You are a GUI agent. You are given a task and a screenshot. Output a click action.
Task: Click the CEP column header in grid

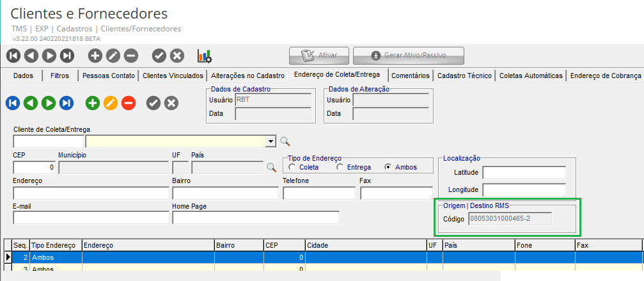[x=284, y=245]
